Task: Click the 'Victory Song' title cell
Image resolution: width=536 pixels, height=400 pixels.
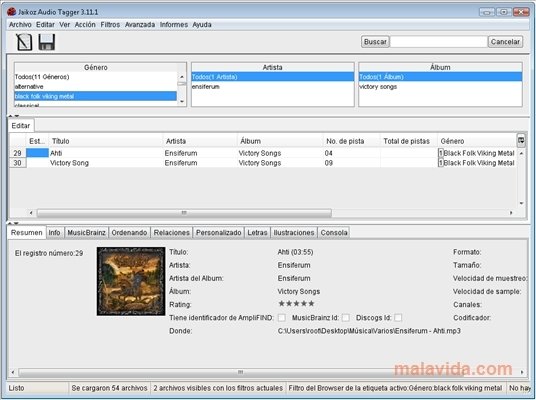Action: tap(106, 163)
